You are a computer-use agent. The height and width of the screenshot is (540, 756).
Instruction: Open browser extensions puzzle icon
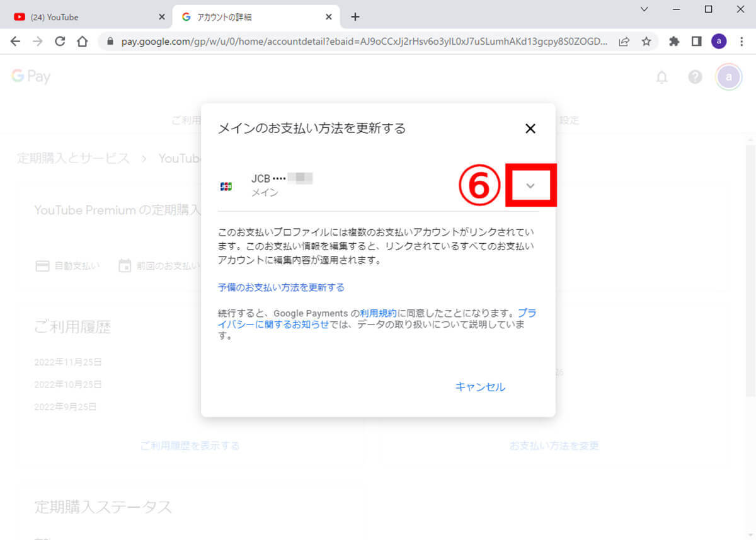point(674,42)
